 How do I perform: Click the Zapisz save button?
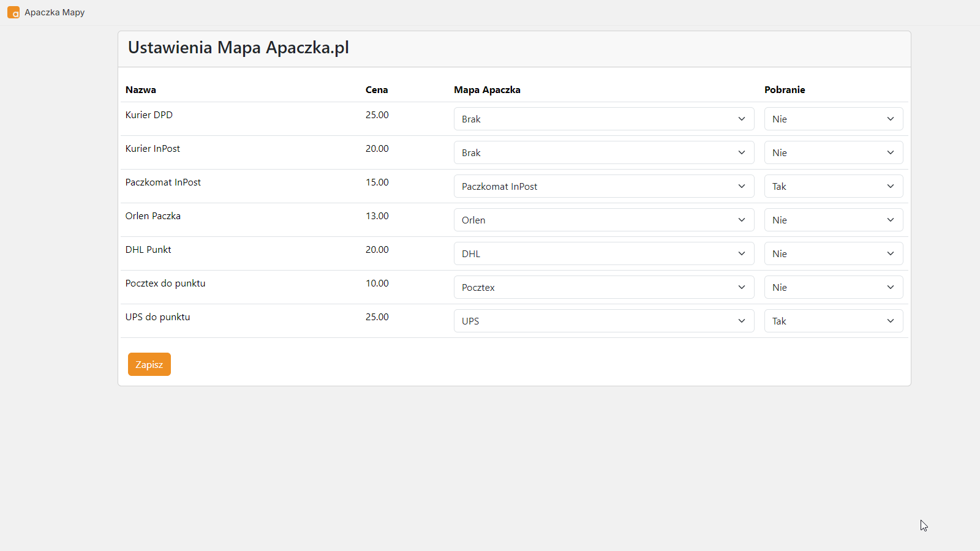149,364
